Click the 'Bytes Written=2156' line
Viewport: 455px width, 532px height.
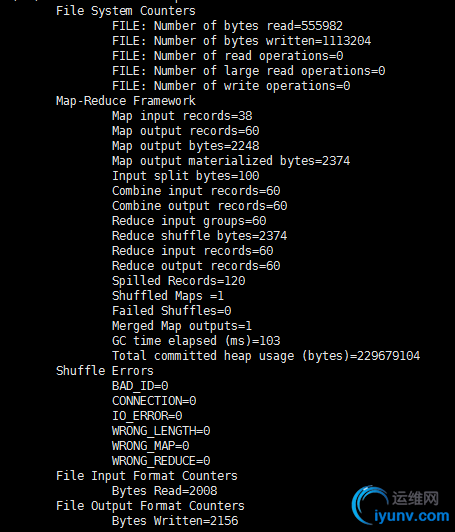(x=175, y=520)
